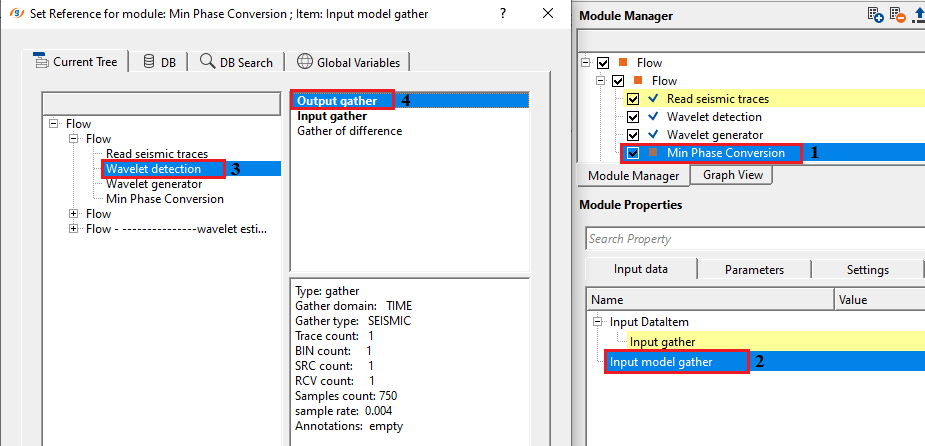925x446 pixels.
Task: Click the blue checkmark status next to Wavelet generator
Action: coord(652,135)
